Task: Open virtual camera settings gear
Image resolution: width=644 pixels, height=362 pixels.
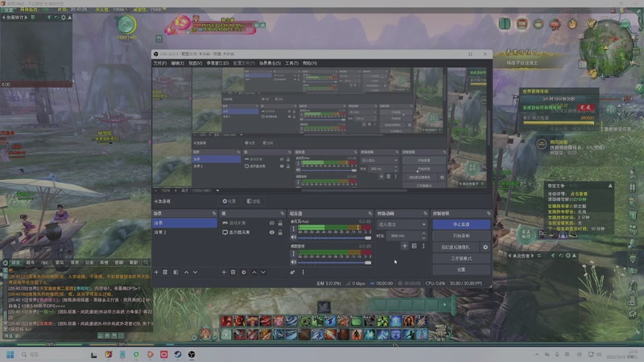Action: [x=485, y=247]
